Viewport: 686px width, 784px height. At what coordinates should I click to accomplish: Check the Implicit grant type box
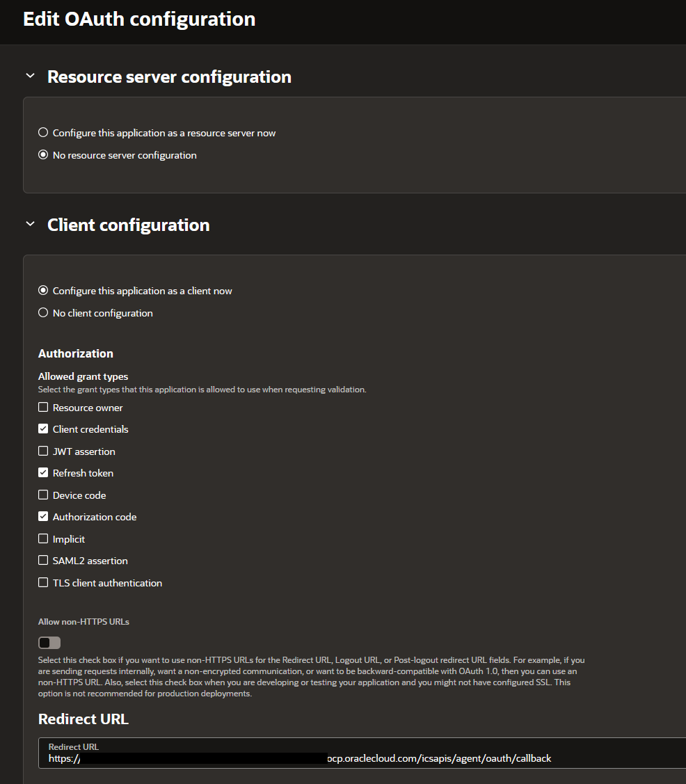point(43,539)
